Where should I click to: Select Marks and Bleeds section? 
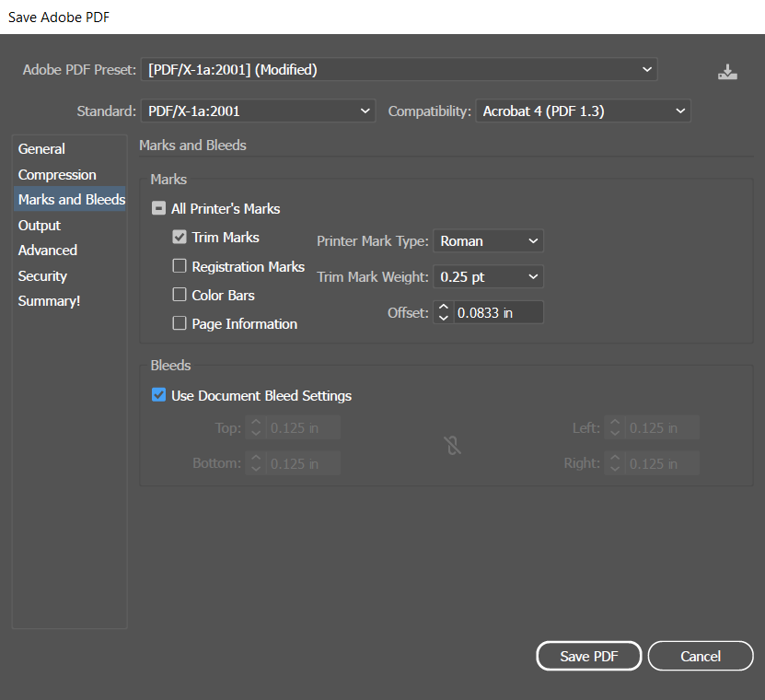pos(69,199)
